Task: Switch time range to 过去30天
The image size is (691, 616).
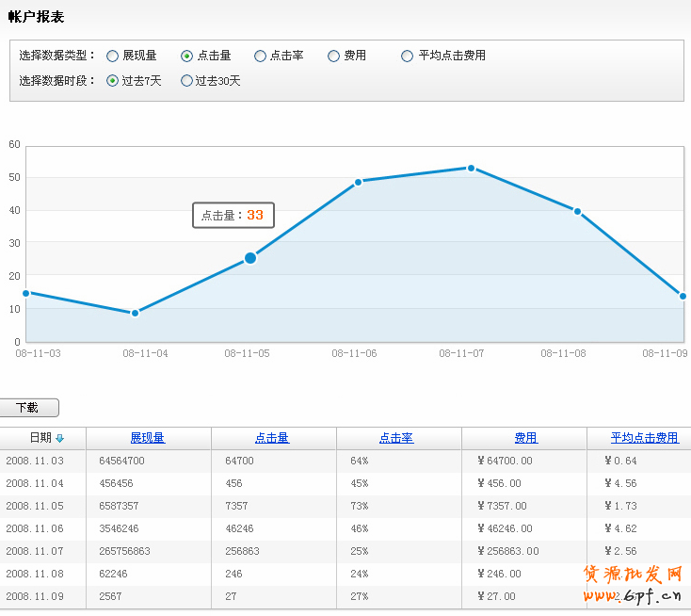Action: pyautogui.click(x=186, y=81)
